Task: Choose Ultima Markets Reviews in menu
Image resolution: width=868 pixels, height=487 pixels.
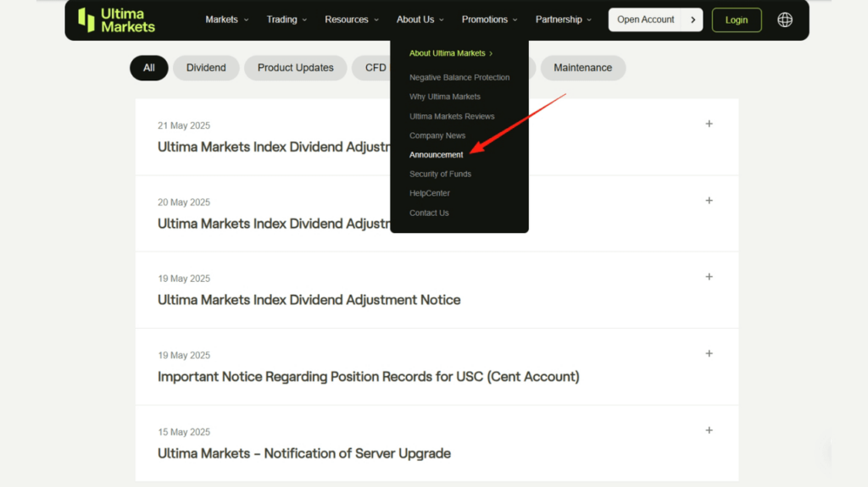Action: coord(452,116)
